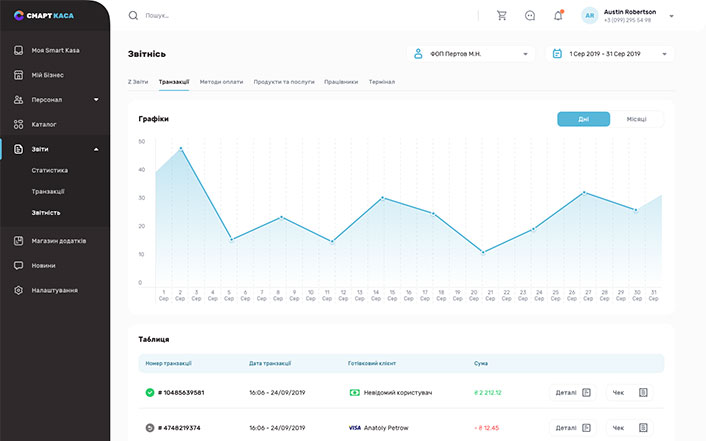Image resolution: width=706 pixels, height=441 pixels.
Task: Open the ФОП Пертов М.Н. dropdown
Action: [x=471, y=54]
